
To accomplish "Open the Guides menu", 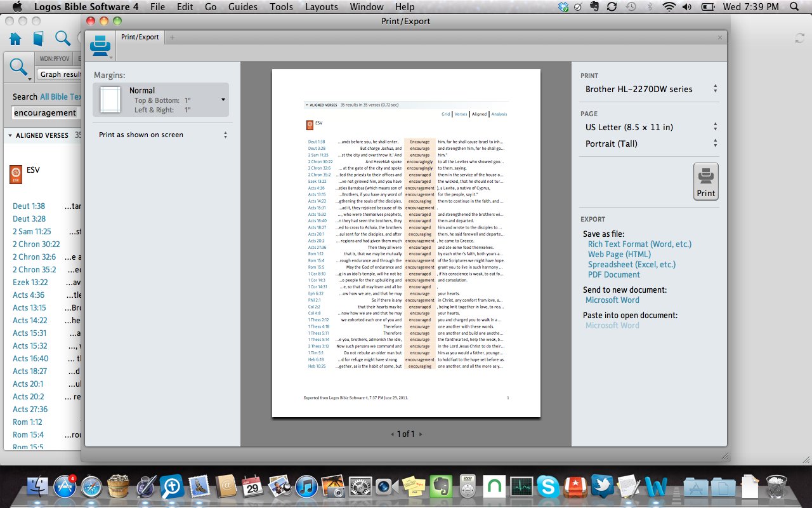I will (242, 7).
